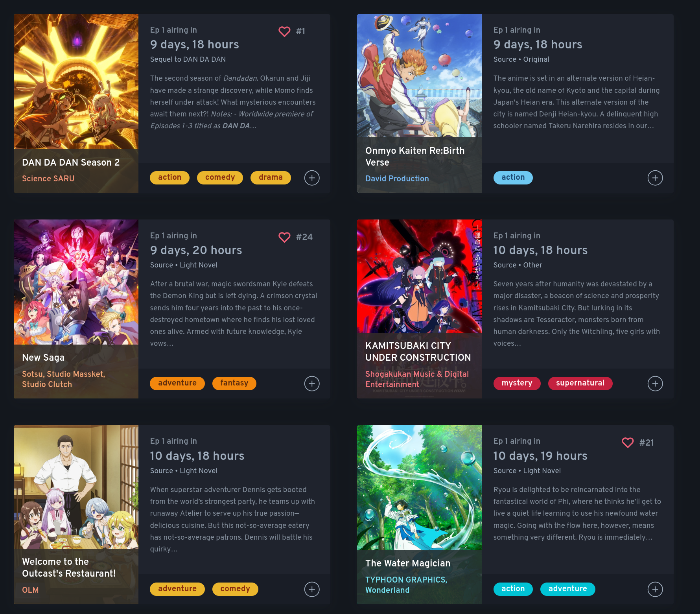Open the KAMITSUBAKI CITY cover art

pos(419,276)
